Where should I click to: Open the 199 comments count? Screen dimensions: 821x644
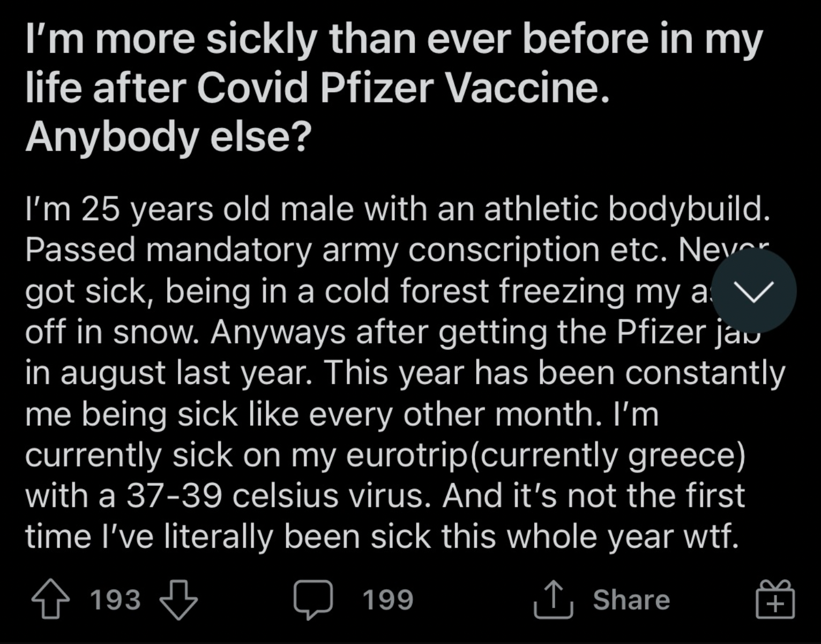(x=388, y=600)
